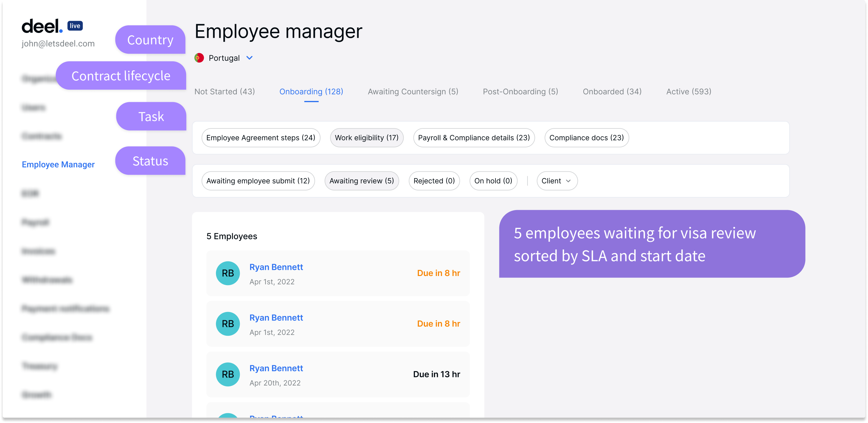Toggle the Work eligibility (17) filter
Image resolution: width=868 pixels, height=423 pixels.
367,138
